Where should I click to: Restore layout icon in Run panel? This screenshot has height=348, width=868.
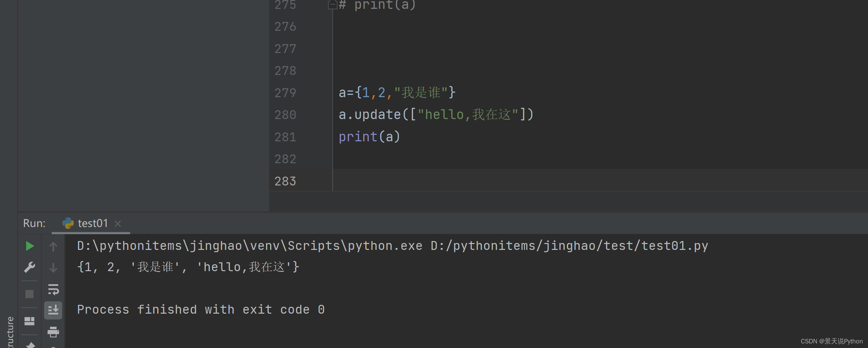pos(30,321)
